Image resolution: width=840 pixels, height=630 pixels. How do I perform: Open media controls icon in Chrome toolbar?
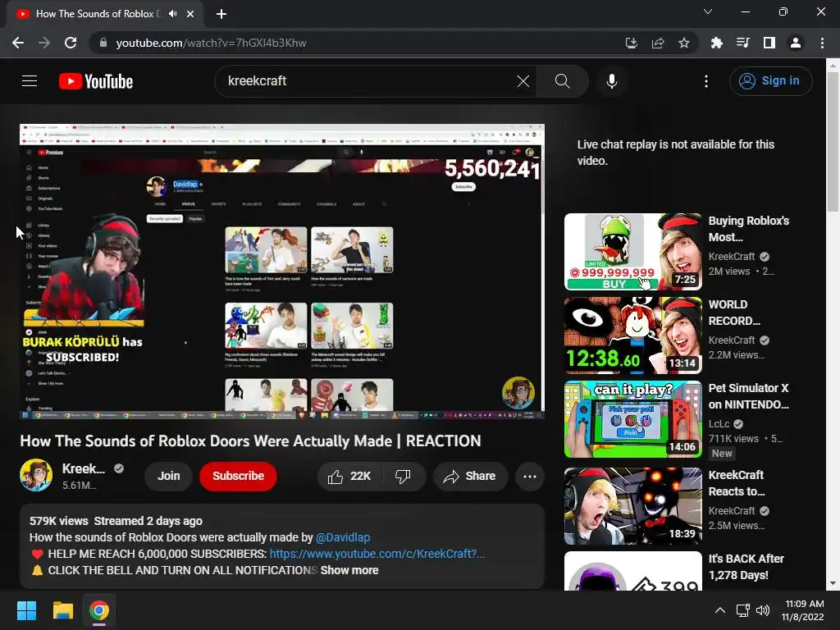pos(742,43)
